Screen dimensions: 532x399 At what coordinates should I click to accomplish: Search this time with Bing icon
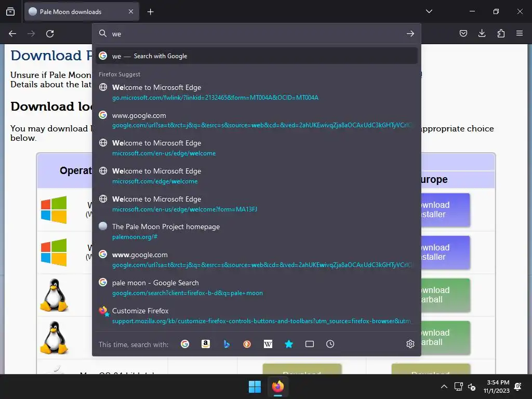click(x=227, y=344)
